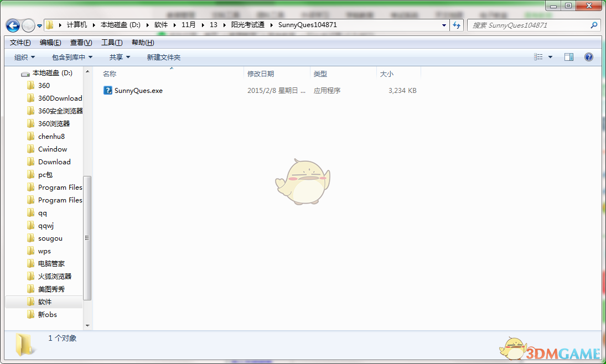The width and height of the screenshot is (606, 364).
Task: Select the 软件 folder
Action: pyautogui.click(x=44, y=302)
